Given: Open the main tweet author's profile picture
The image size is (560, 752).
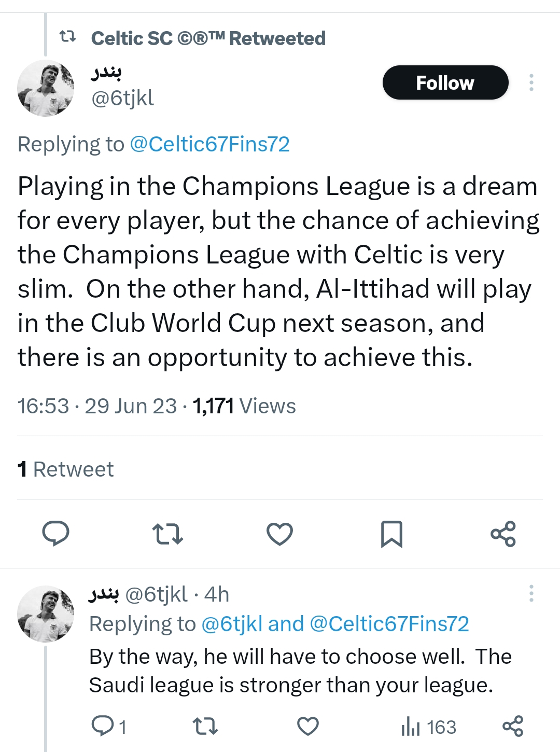Looking at the screenshot, I should [x=46, y=88].
